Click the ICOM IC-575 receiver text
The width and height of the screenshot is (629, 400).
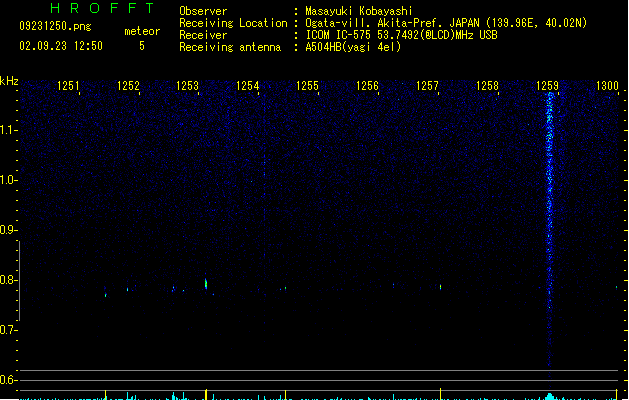click(402, 35)
